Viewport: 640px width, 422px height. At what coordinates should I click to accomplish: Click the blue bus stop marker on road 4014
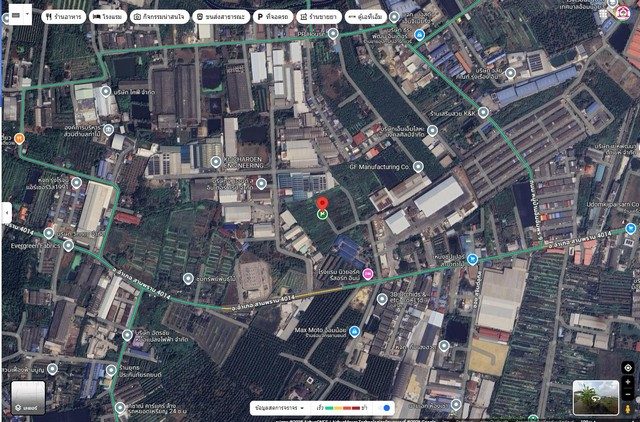click(472, 259)
